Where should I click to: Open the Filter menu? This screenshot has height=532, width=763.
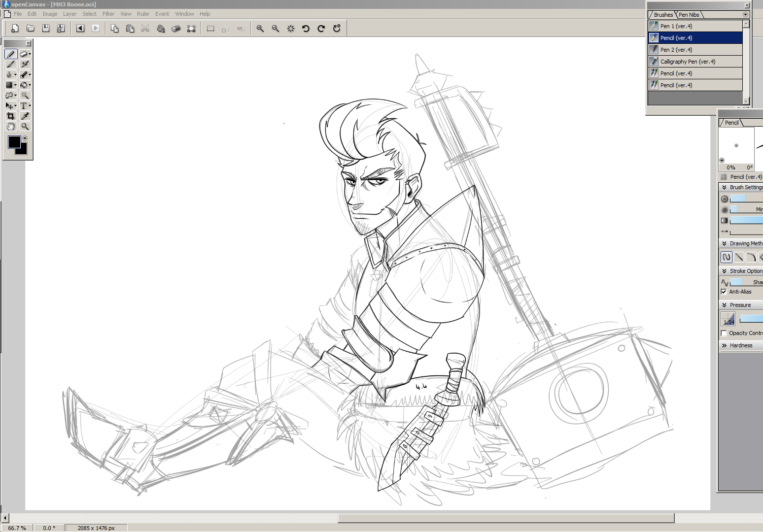[108, 14]
